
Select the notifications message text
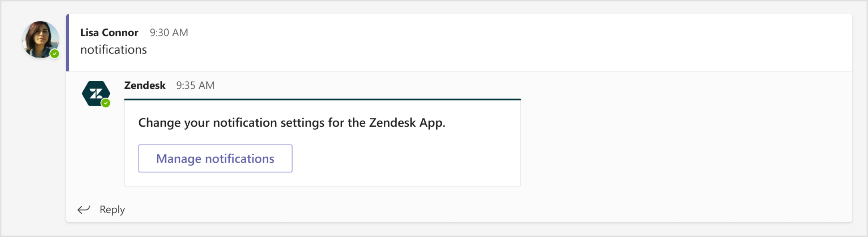tap(113, 49)
